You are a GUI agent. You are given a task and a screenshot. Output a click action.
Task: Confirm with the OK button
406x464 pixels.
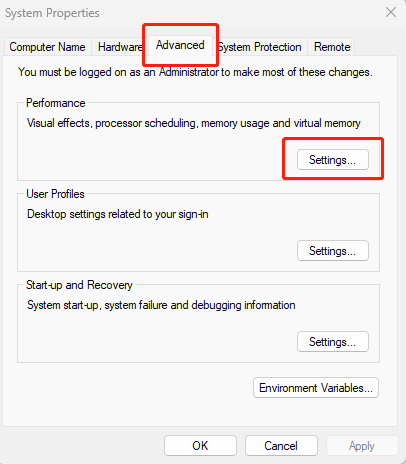(x=200, y=446)
